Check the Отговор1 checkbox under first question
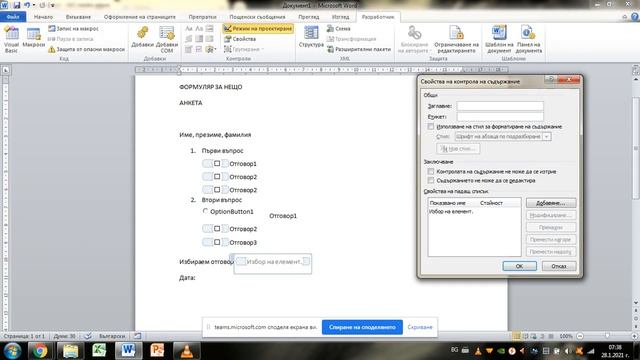Image resolution: width=640 pixels, height=360 pixels. 217,163
